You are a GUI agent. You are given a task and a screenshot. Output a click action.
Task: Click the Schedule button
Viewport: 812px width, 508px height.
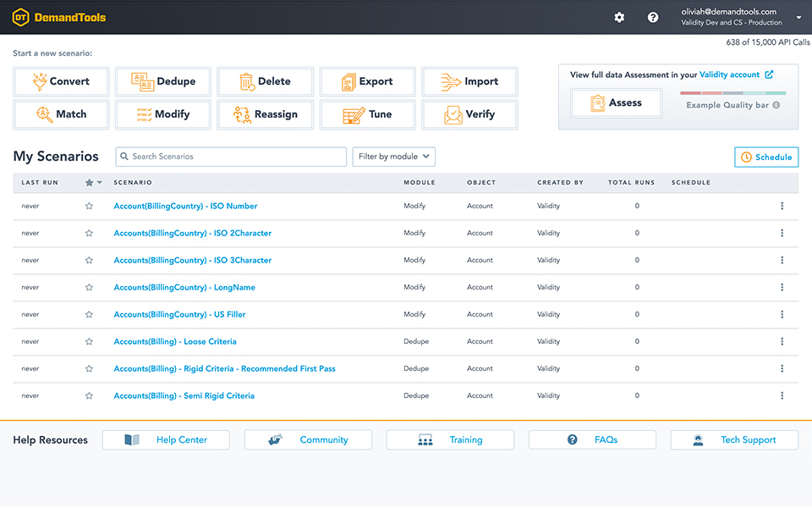(766, 157)
